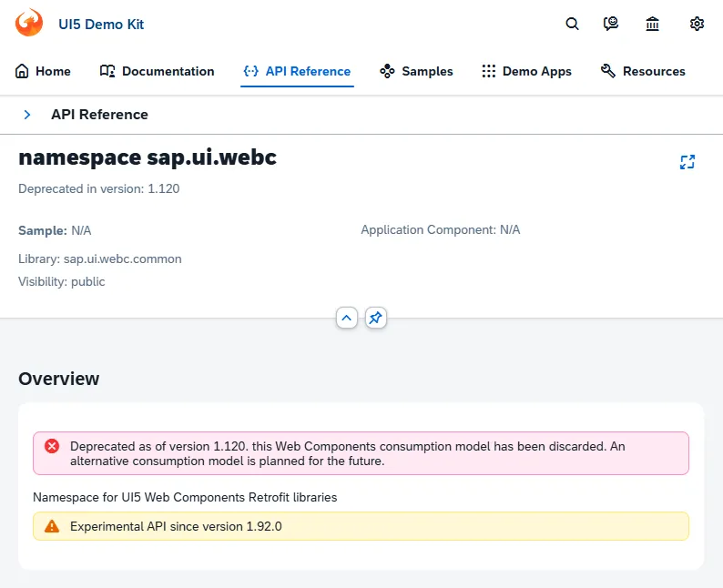Click the 'Deprecated as of version 1.120' message text
The image size is (723, 588).
tap(348, 453)
